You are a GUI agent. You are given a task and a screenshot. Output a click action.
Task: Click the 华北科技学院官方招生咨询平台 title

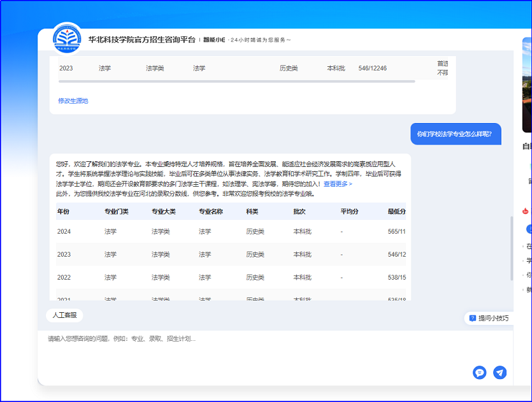[x=141, y=39]
